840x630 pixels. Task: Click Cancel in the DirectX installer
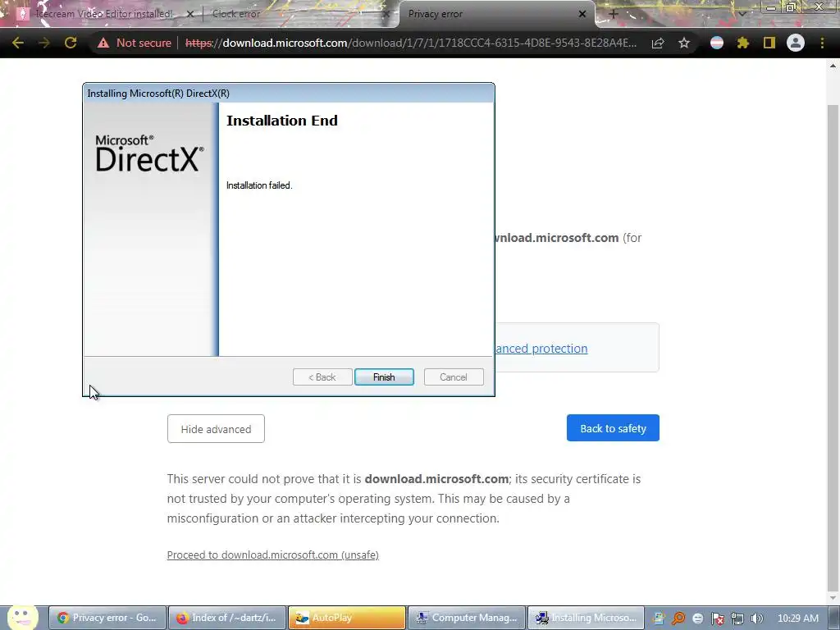pyautogui.click(x=454, y=377)
